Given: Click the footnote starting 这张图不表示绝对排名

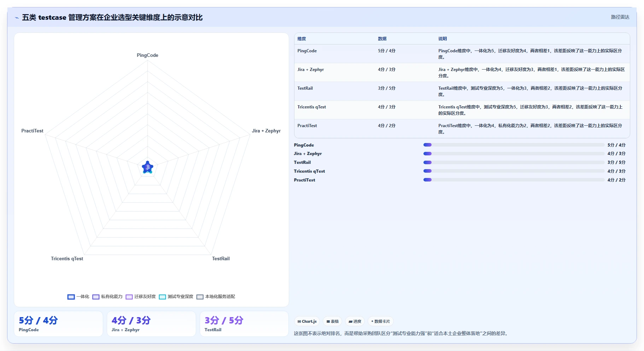Looking at the screenshot, I should pos(402,333).
